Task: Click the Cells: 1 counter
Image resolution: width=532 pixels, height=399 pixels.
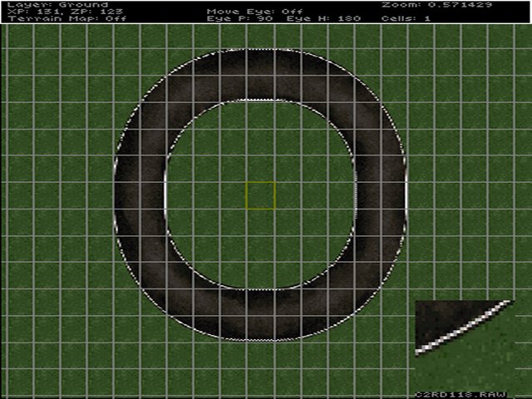Action: click(x=405, y=18)
